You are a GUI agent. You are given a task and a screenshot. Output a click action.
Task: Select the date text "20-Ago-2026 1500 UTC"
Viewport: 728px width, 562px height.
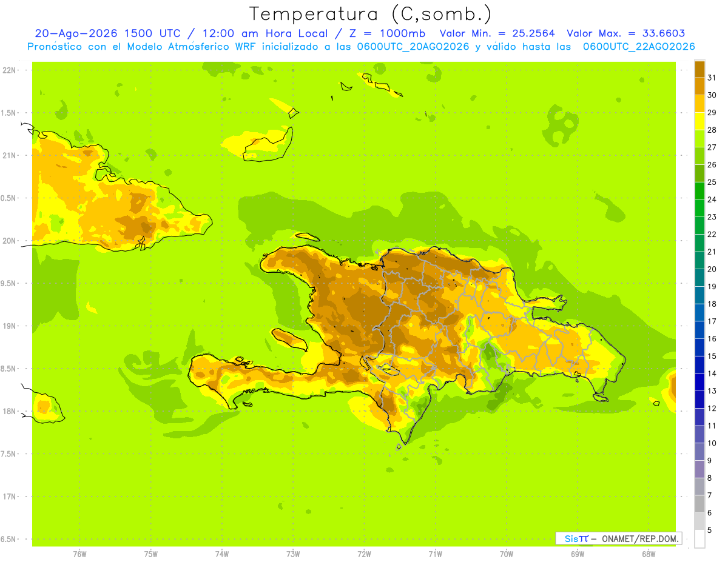click(x=107, y=33)
